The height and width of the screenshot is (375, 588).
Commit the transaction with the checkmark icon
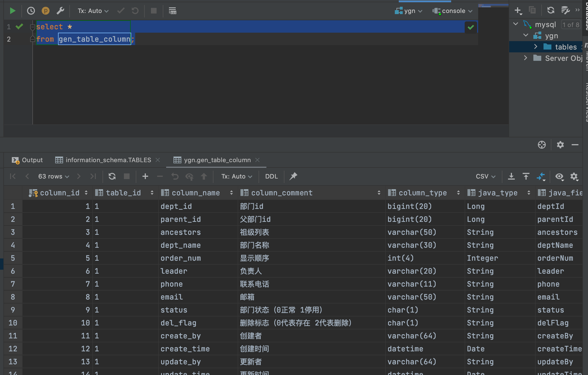tap(121, 11)
